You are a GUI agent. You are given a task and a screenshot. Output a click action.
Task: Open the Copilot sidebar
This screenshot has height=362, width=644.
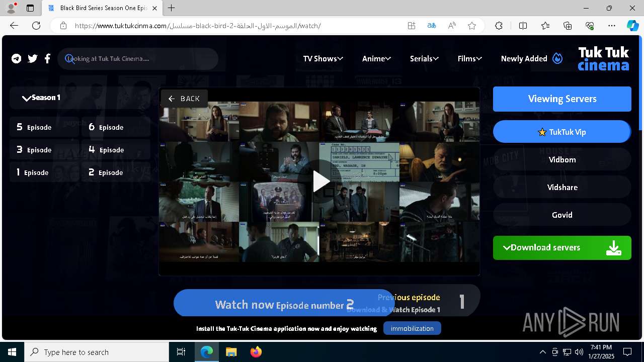tap(632, 26)
